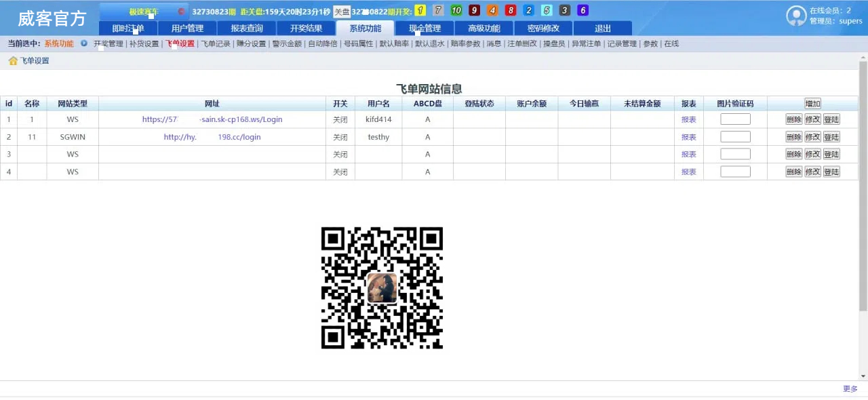Click 修改 for the testhy row
The height and width of the screenshot is (400, 868).
coord(812,137)
